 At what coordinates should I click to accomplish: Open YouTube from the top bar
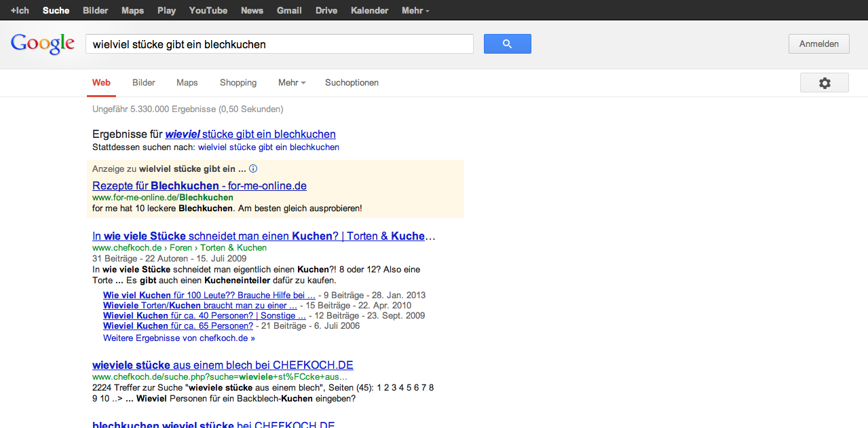[x=208, y=11]
